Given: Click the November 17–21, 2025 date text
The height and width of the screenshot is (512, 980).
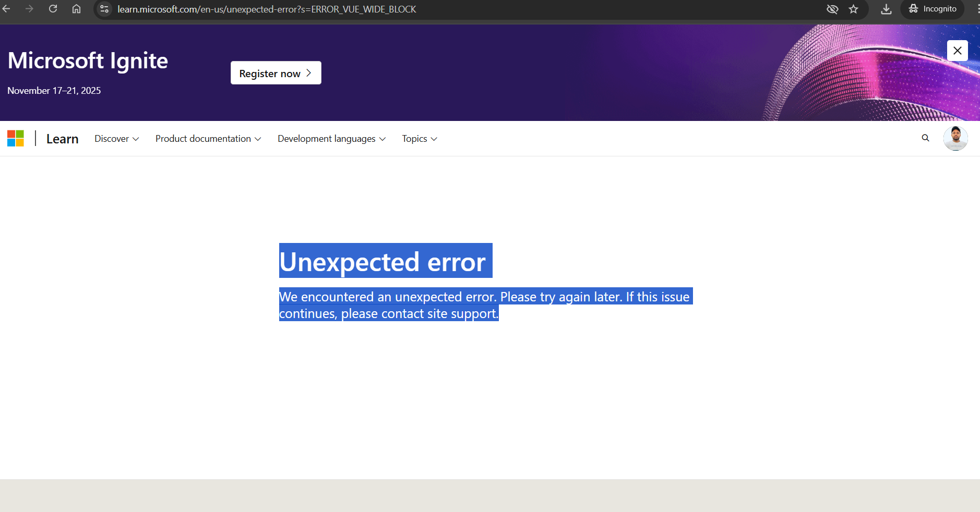Looking at the screenshot, I should pyautogui.click(x=54, y=91).
